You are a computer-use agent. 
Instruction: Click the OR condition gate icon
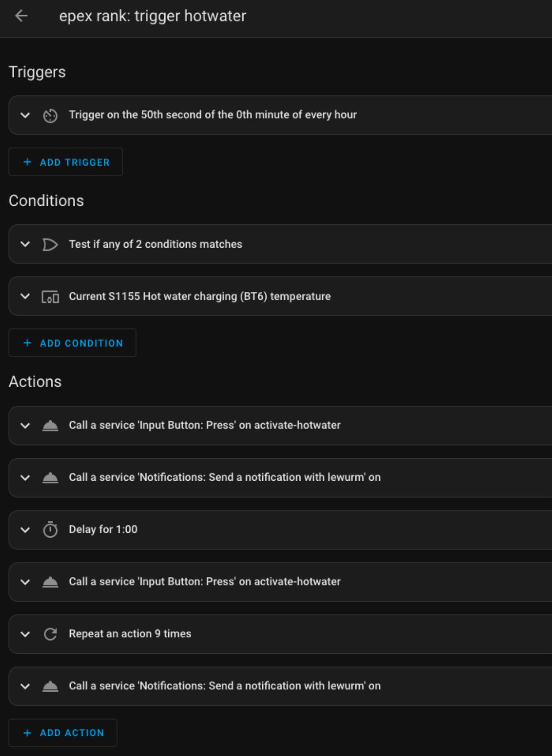[x=50, y=245]
